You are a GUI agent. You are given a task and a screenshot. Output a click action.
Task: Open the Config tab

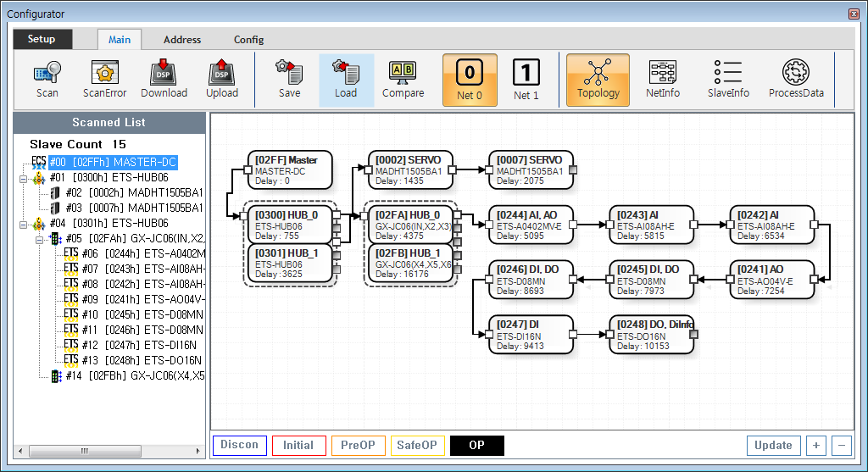pos(248,40)
